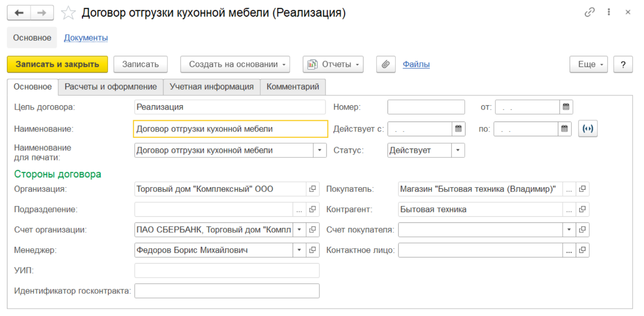
Task: Click Записать и закрыть button
Action: (x=57, y=64)
